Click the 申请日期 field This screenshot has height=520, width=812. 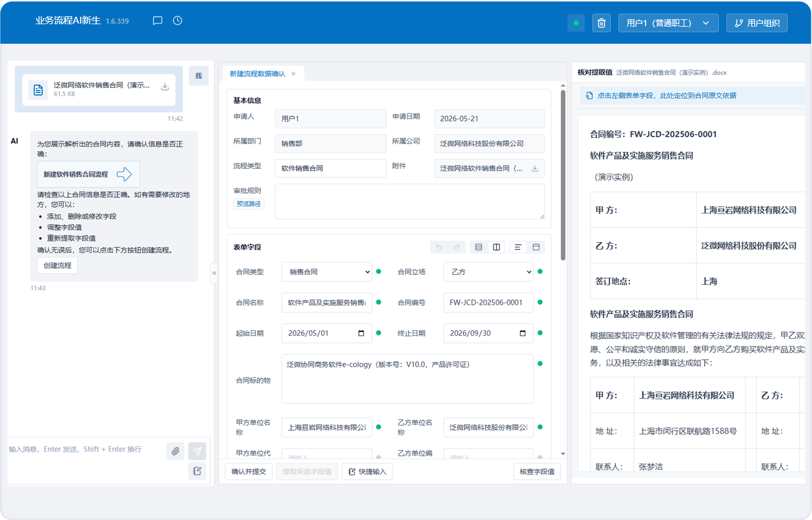(489, 119)
